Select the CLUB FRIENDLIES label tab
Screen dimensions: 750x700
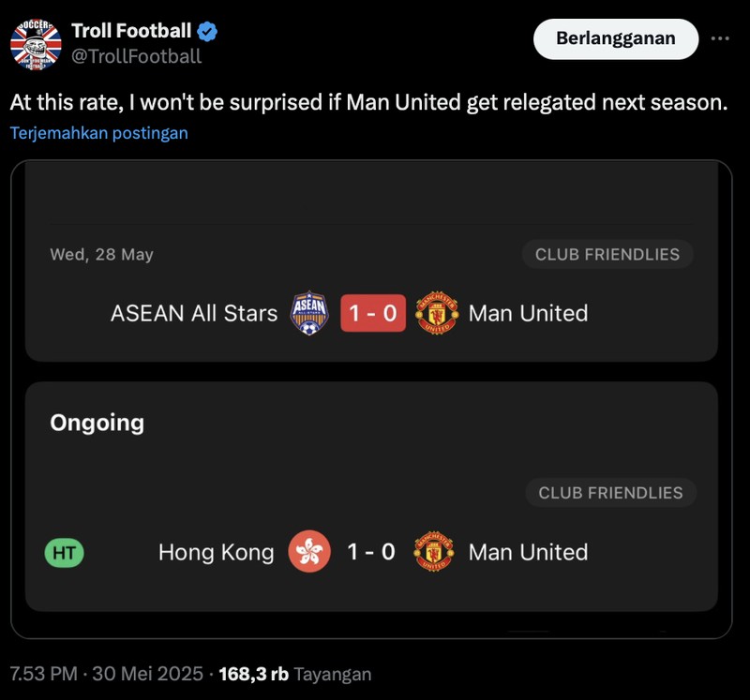coord(607,253)
